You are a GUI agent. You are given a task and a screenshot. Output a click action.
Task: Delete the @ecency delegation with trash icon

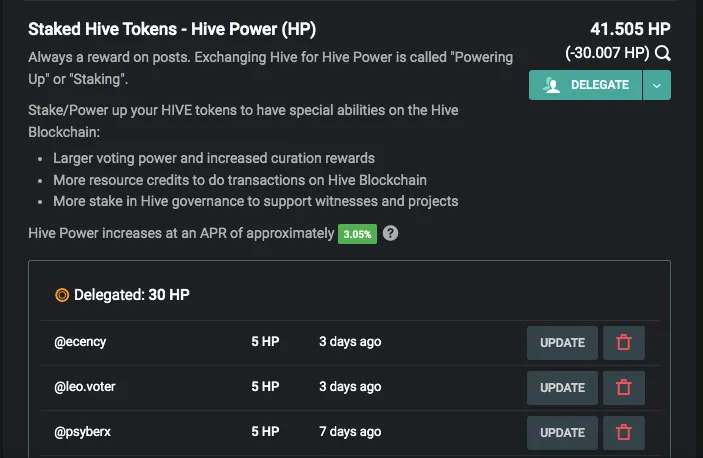pyautogui.click(x=624, y=343)
